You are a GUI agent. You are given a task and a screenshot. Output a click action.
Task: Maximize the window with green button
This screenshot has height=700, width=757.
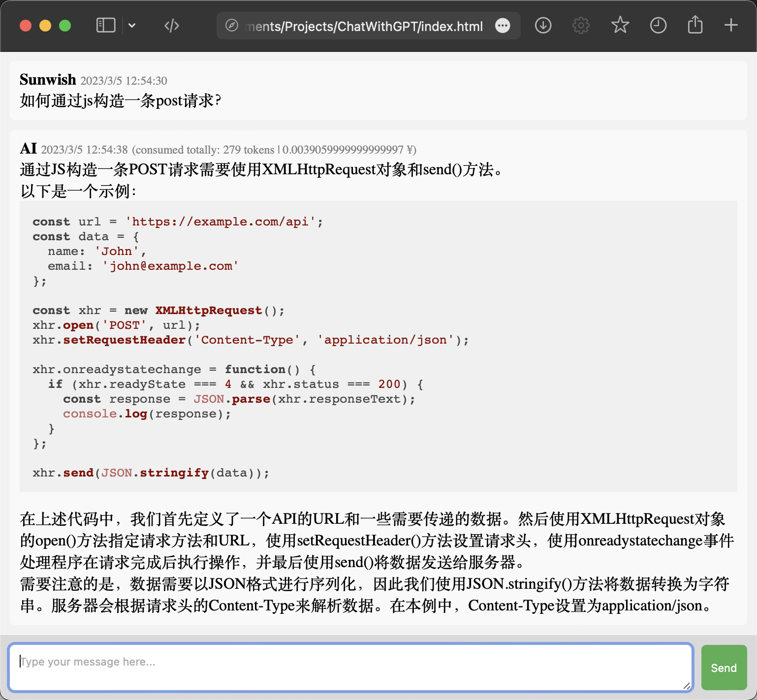[x=65, y=26]
